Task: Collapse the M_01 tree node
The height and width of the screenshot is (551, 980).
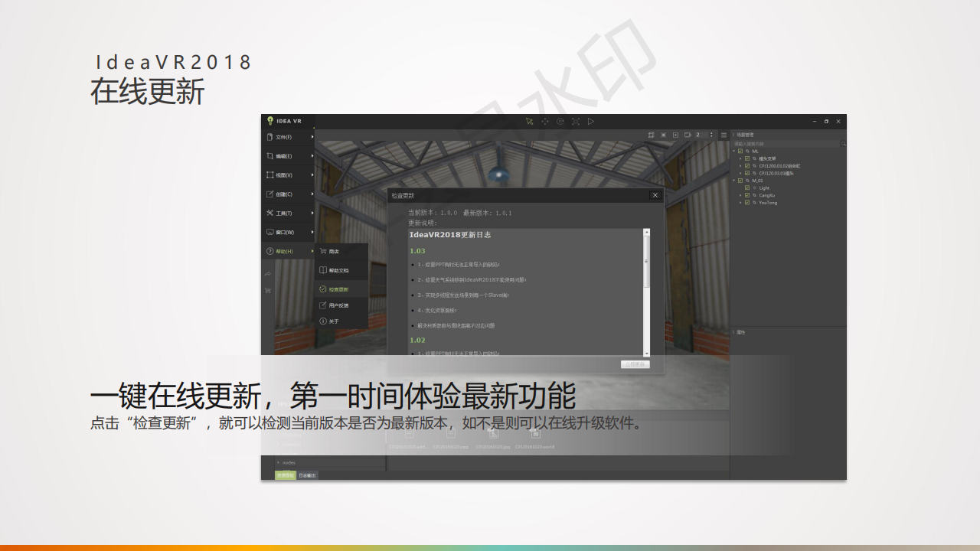Action: (x=733, y=181)
